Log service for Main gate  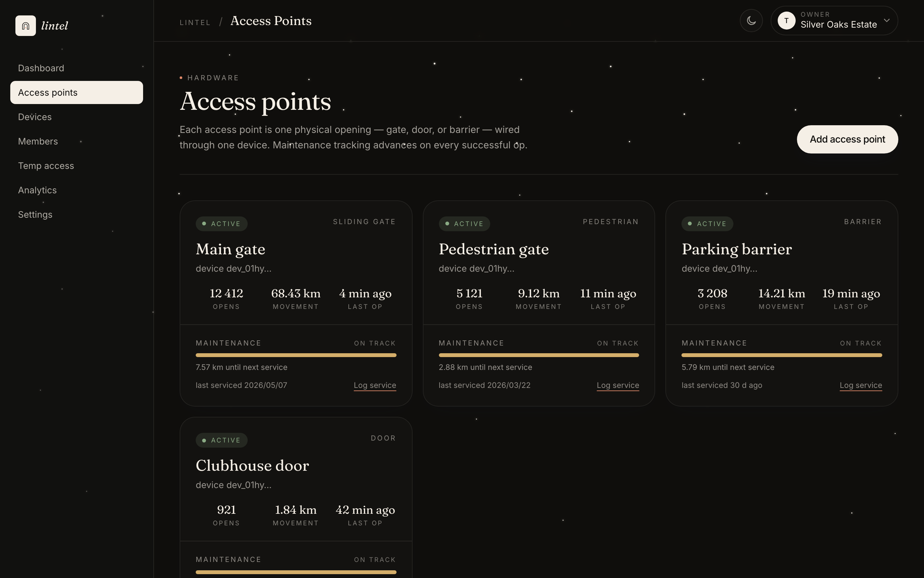click(x=375, y=385)
